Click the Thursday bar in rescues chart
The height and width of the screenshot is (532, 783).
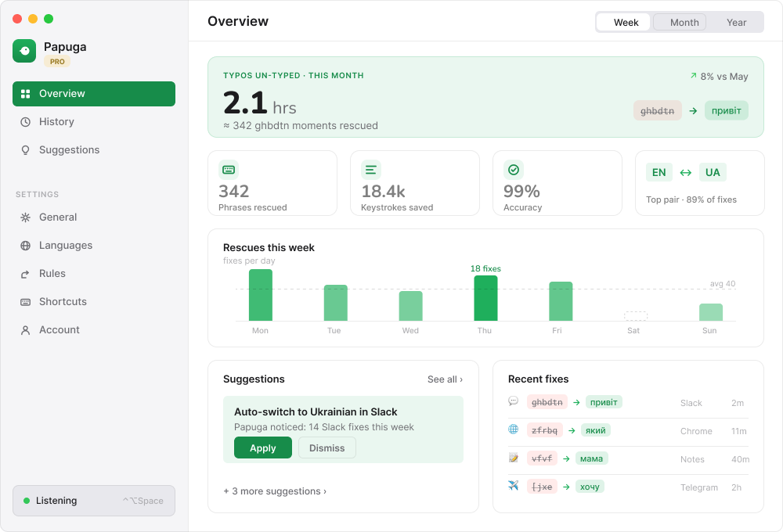(485, 298)
